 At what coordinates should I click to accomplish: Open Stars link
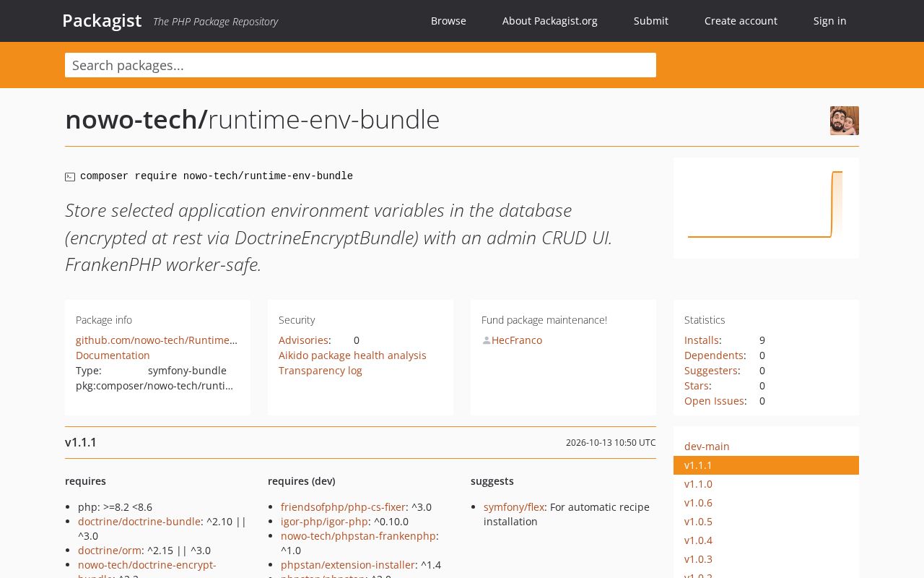tap(697, 386)
